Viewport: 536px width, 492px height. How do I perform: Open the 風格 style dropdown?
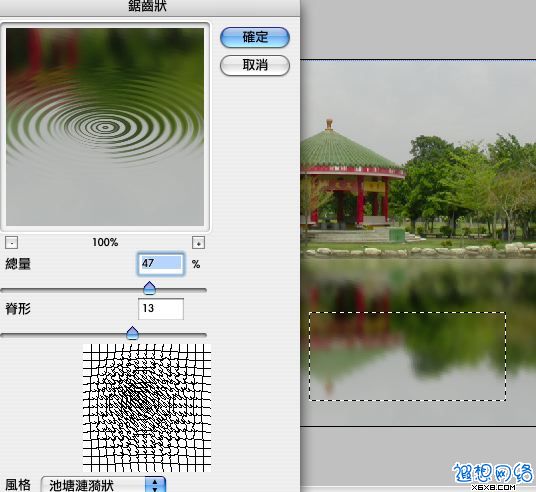coord(103,484)
